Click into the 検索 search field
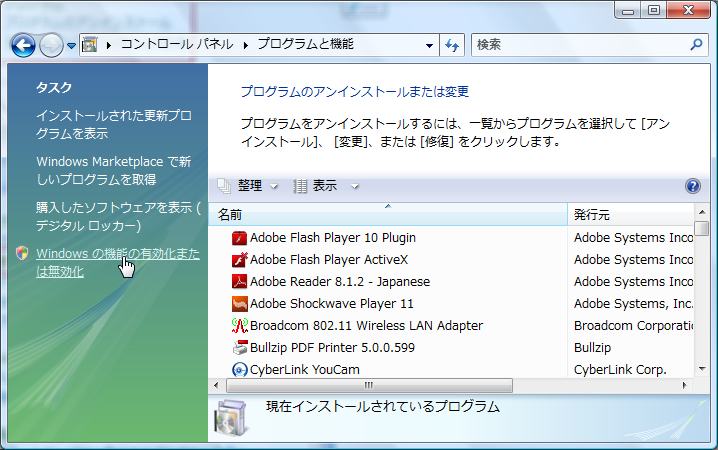718x450 pixels. [580, 45]
